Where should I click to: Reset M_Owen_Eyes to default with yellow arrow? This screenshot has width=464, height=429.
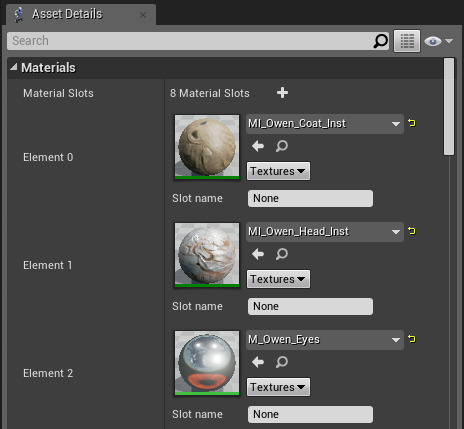(412, 339)
